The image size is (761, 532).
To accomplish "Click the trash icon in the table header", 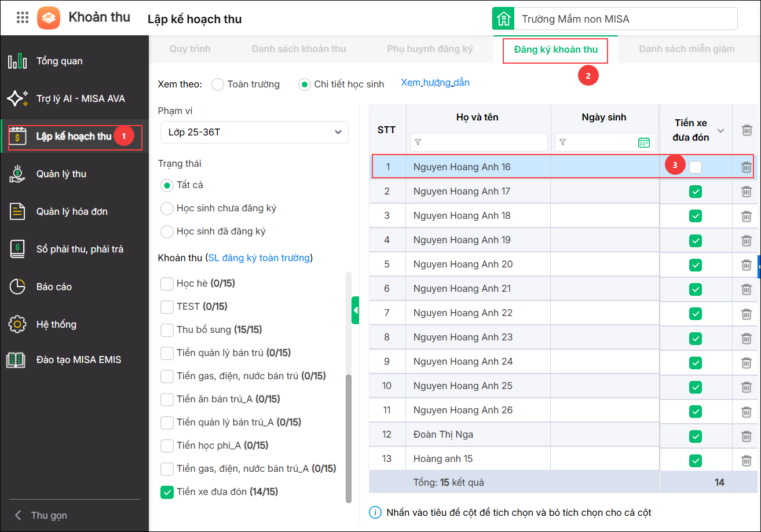I will pos(747,130).
